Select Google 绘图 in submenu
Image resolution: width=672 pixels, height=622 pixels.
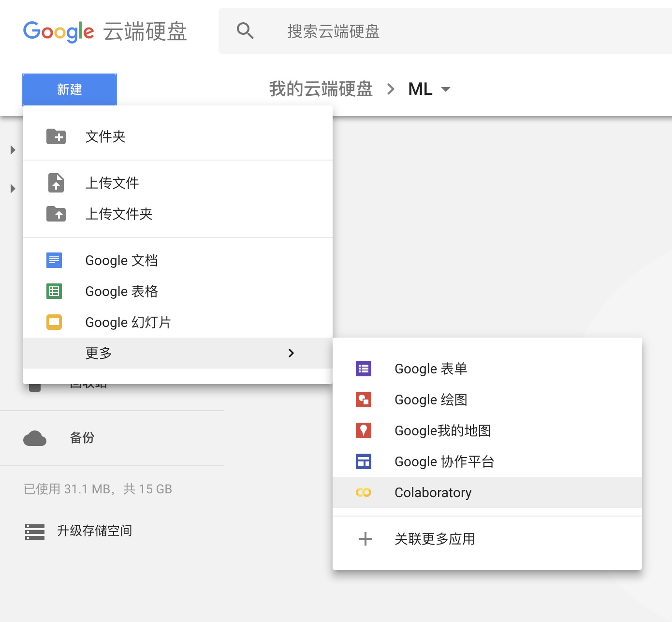click(487, 400)
